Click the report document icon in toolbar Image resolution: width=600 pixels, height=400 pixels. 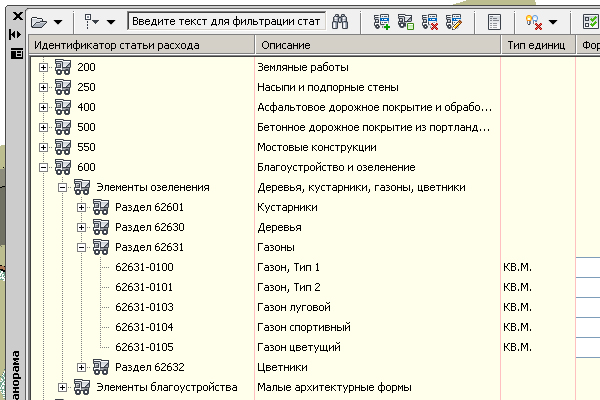click(x=494, y=22)
